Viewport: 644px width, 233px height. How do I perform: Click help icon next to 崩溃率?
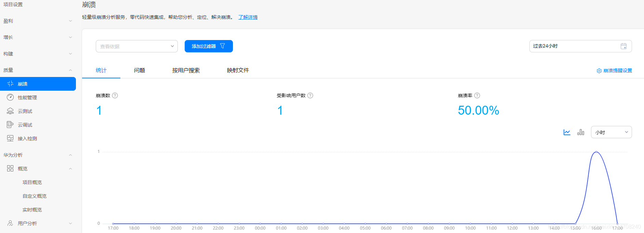pos(477,95)
